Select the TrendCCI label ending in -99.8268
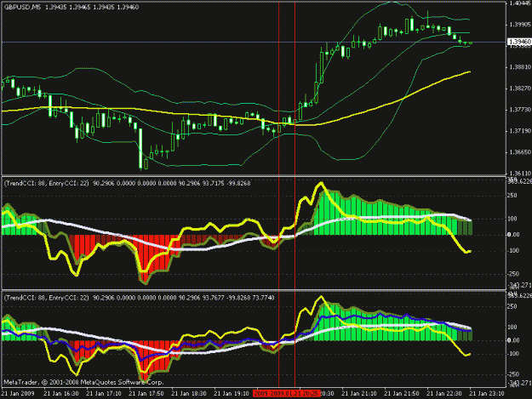The width and height of the screenshot is (532, 399). 127,184
